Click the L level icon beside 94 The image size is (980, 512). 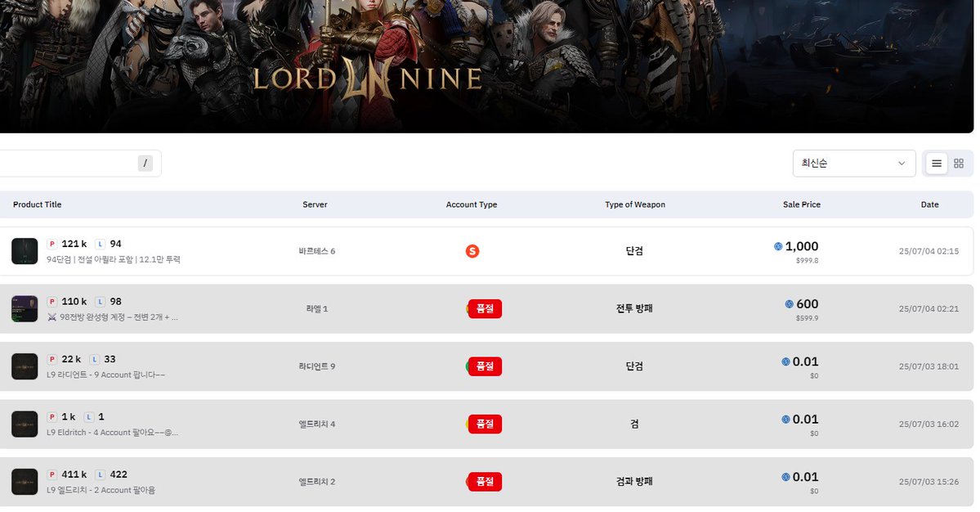[x=100, y=244]
